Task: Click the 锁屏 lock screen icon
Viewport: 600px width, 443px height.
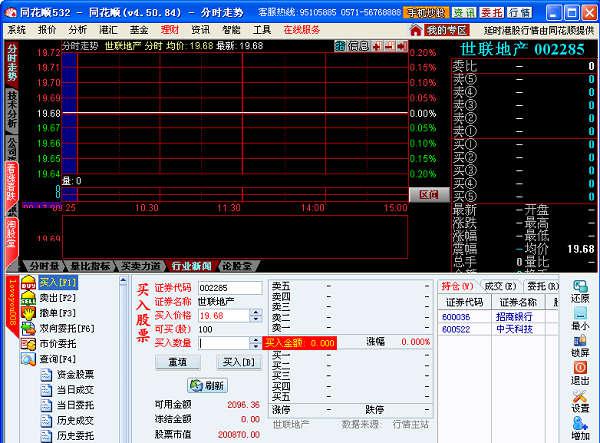Action: [580, 341]
